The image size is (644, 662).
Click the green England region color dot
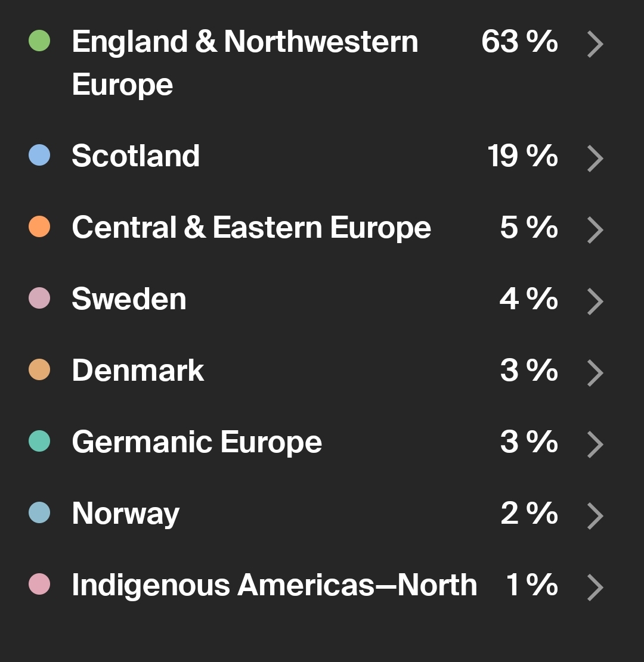point(39,41)
